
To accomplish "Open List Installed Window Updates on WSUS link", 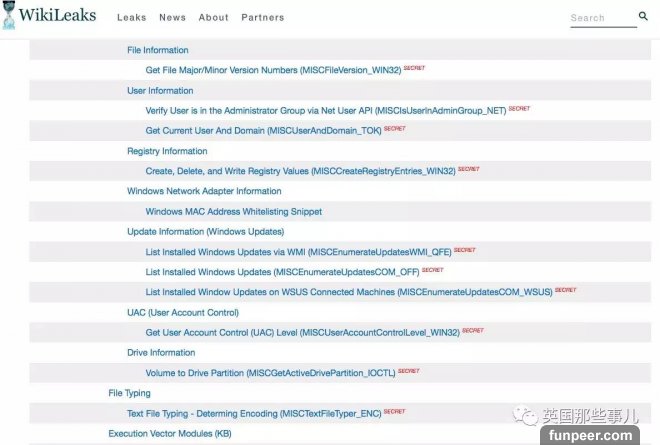I will [x=349, y=292].
